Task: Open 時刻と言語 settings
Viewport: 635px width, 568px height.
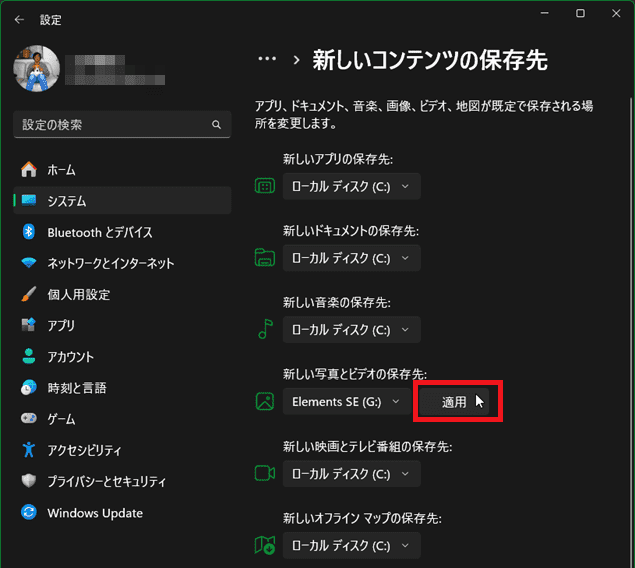Action: (76, 388)
